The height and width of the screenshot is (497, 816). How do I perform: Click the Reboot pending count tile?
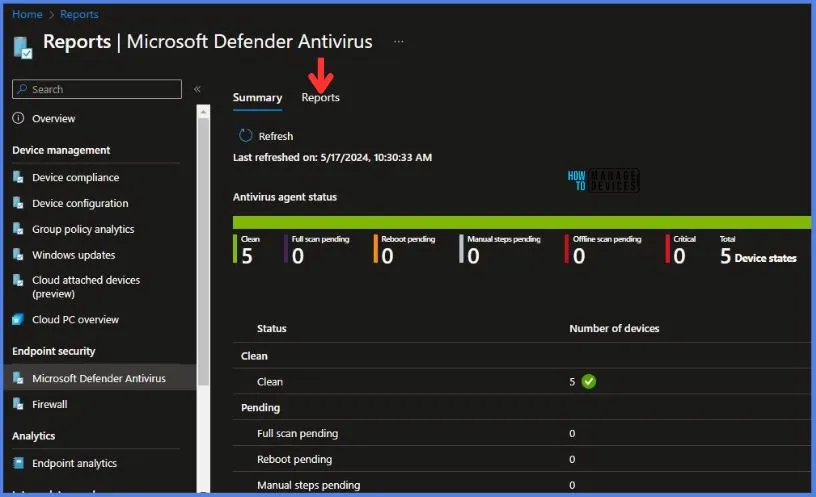pyautogui.click(x=404, y=249)
